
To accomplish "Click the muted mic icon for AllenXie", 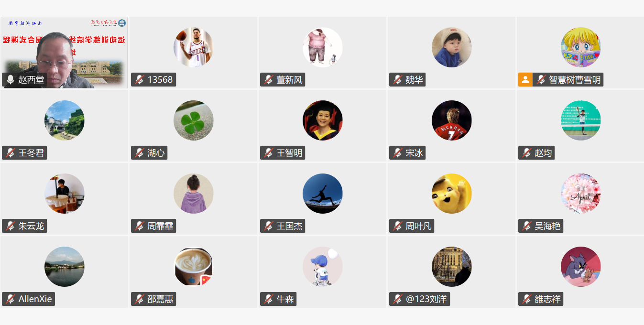I will click(x=10, y=299).
